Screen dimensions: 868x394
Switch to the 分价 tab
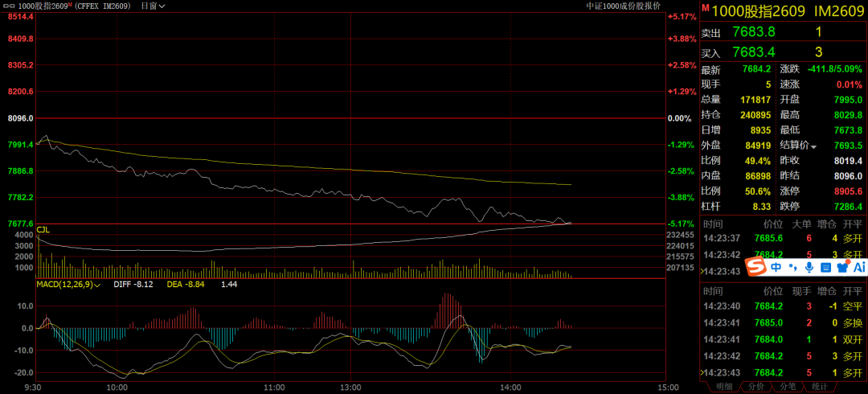coord(756,386)
